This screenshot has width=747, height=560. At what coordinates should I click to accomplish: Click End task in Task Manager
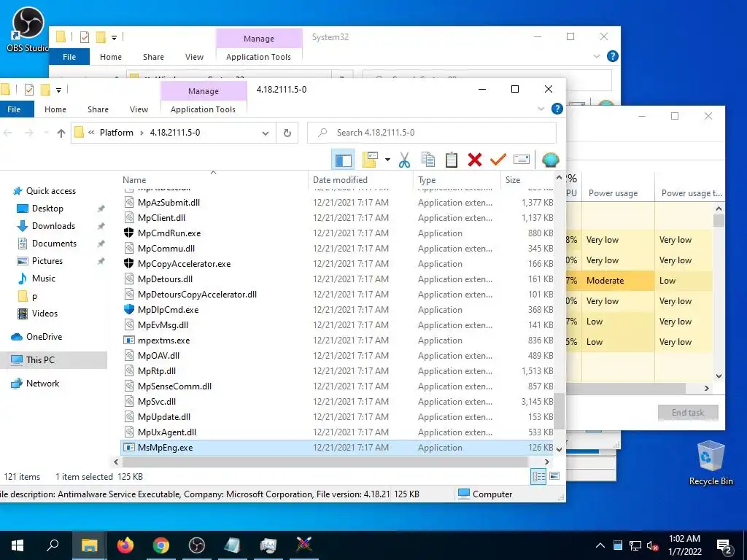pos(687,413)
